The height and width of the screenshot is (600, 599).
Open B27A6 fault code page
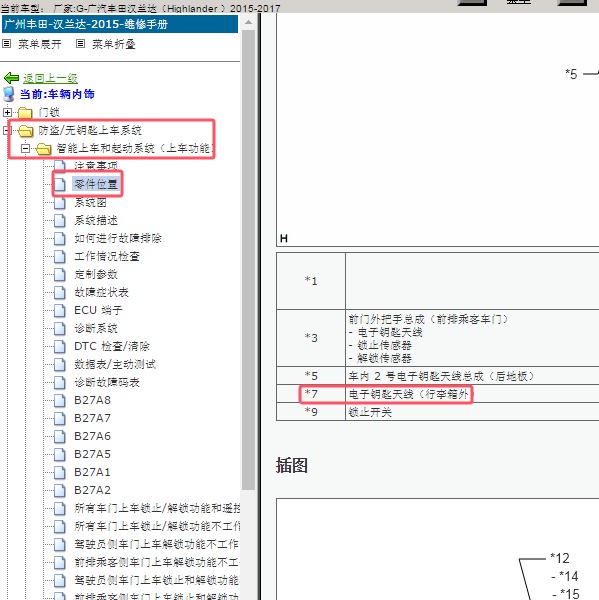[x=92, y=436]
